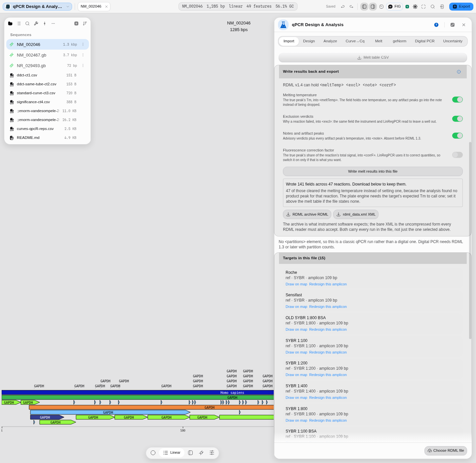The width and height of the screenshot is (476, 463).
Task: Switch to circular map view icon
Action: 153,453
